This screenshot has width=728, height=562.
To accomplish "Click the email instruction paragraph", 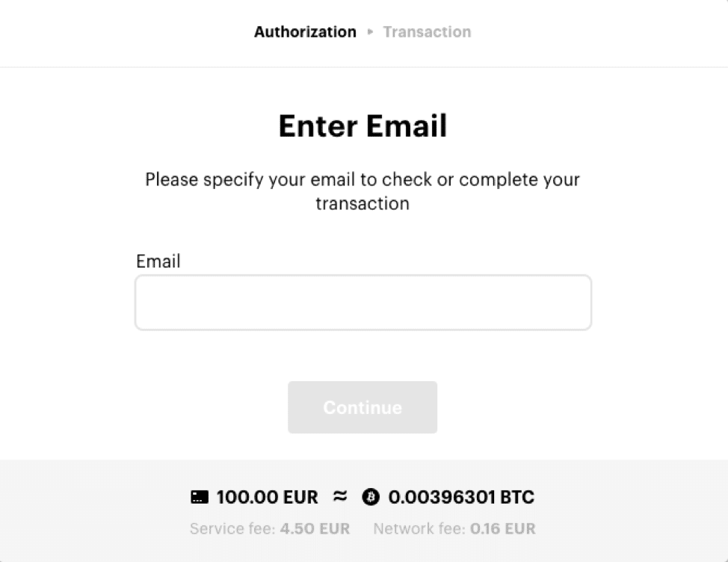I will coord(363,191).
